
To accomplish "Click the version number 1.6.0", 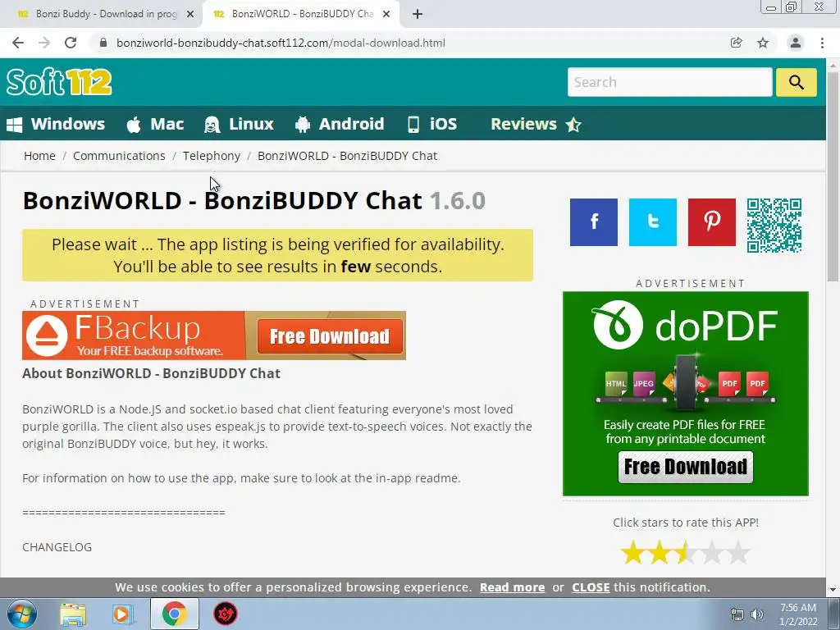I will click(458, 201).
